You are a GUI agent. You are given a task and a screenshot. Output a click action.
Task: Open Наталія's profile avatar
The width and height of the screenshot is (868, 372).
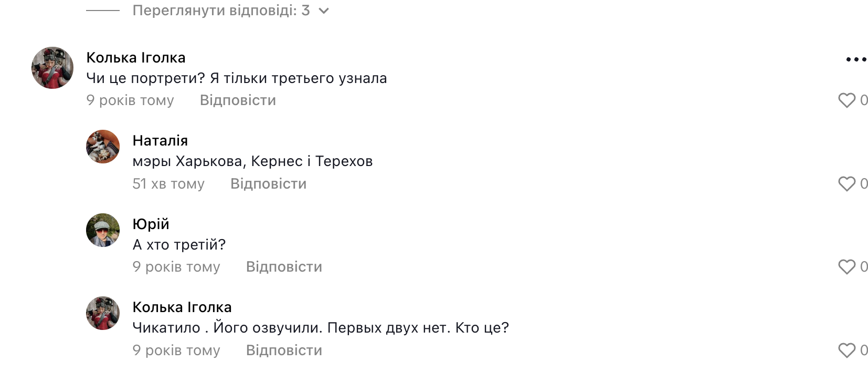click(x=103, y=147)
